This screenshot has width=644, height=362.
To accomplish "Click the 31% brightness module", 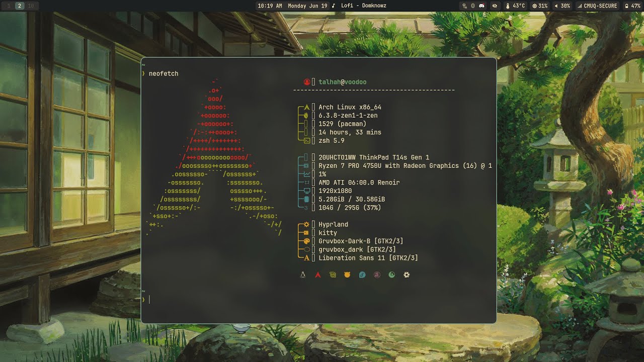I will click(540, 6).
